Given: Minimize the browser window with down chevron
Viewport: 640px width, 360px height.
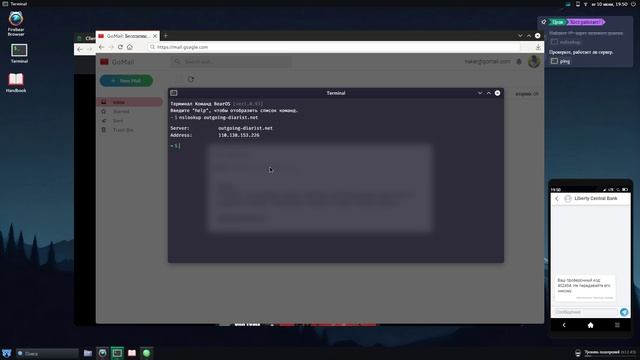Looking at the screenshot, I should pos(520,36).
